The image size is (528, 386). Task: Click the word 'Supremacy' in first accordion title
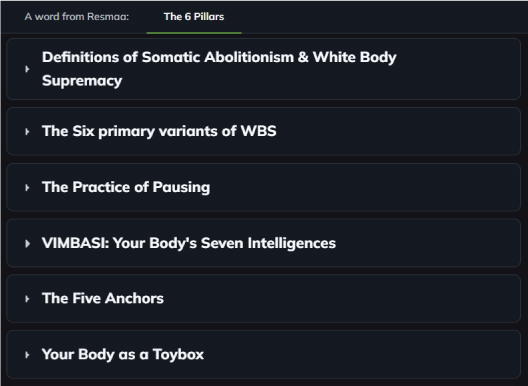pyautogui.click(x=82, y=81)
